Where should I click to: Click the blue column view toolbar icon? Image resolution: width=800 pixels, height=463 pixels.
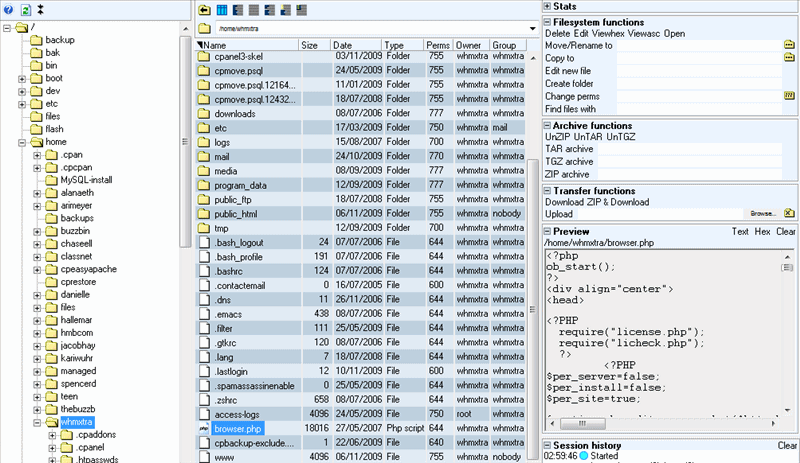point(221,10)
